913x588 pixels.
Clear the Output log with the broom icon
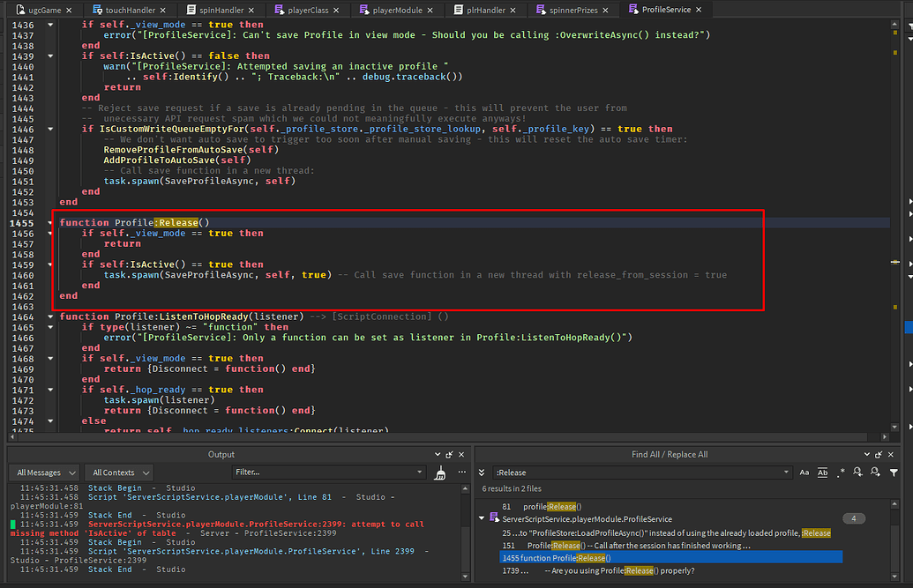[x=441, y=473]
